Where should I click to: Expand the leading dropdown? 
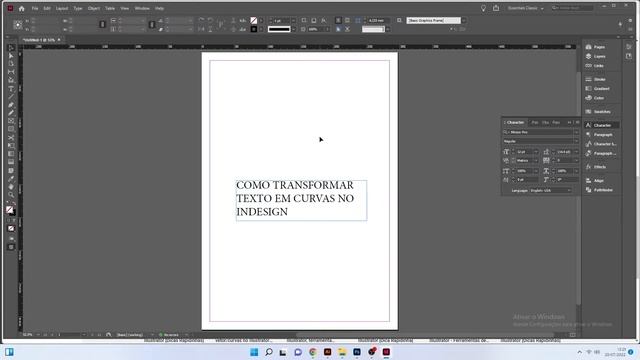(x=576, y=152)
